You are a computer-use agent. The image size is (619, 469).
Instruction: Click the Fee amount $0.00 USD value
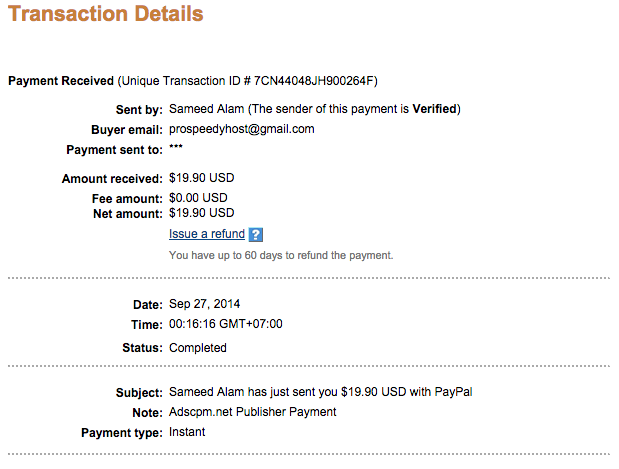[198, 199]
